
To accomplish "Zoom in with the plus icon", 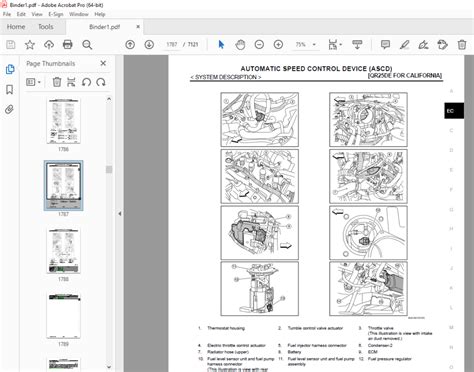I will pos(278,45).
